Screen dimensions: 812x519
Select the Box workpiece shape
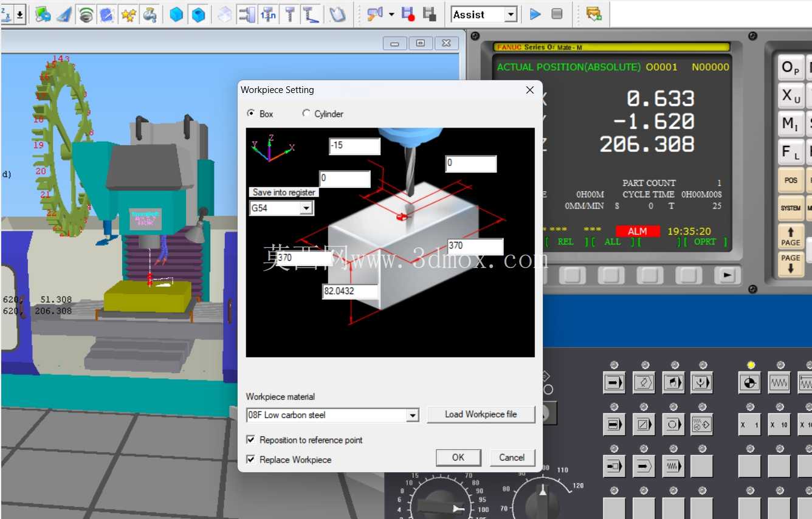[x=261, y=114]
